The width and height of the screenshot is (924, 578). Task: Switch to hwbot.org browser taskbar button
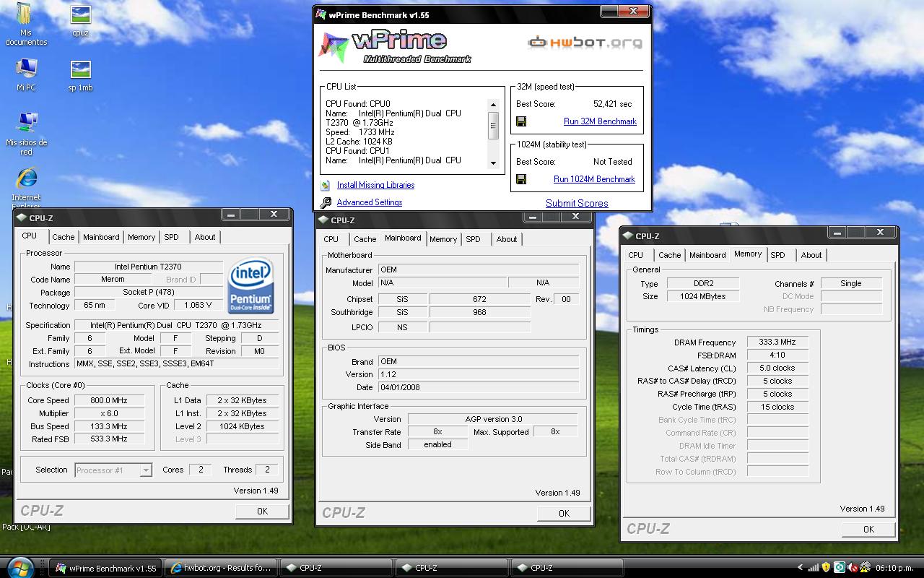pyautogui.click(x=221, y=568)
